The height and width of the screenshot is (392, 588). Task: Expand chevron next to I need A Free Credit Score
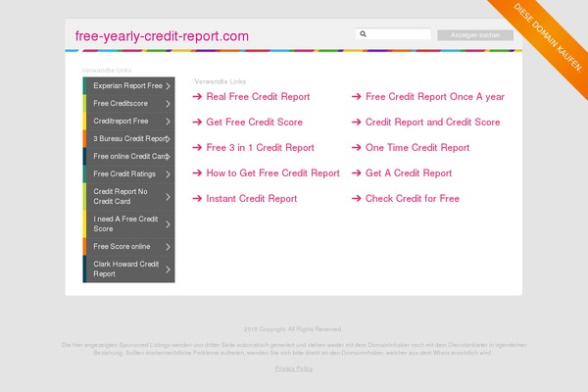[168, 224]
